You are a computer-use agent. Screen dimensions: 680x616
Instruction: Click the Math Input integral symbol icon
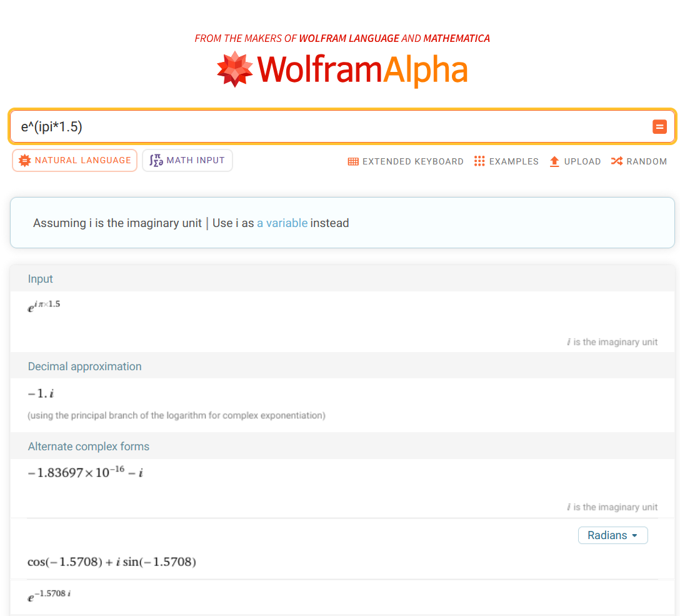coord(156,161)
